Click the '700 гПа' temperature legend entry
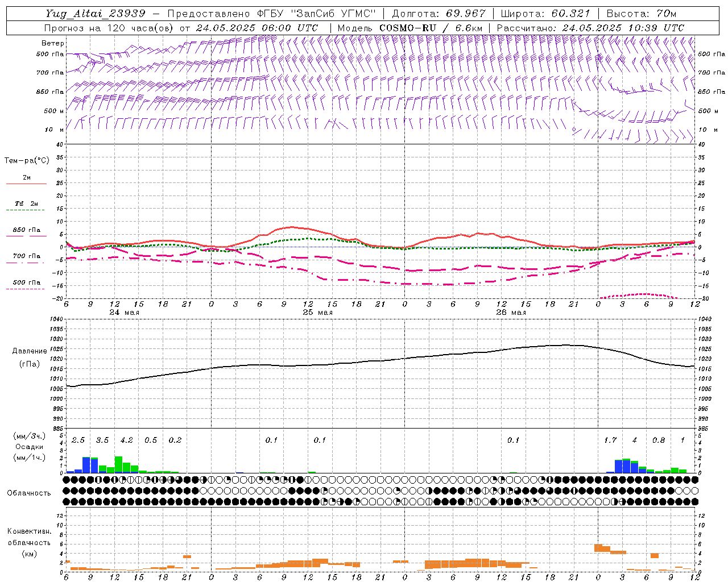This screenshot has height=582, width=728. click(x=27, y=256)
